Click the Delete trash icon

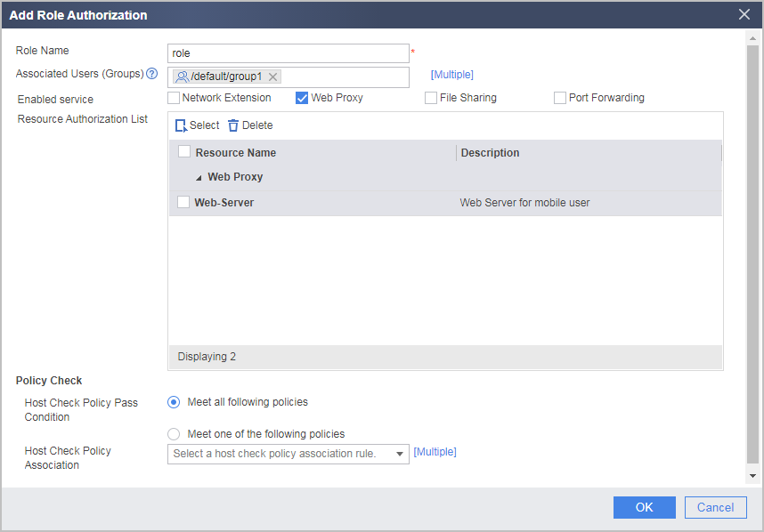coord(233,125)
